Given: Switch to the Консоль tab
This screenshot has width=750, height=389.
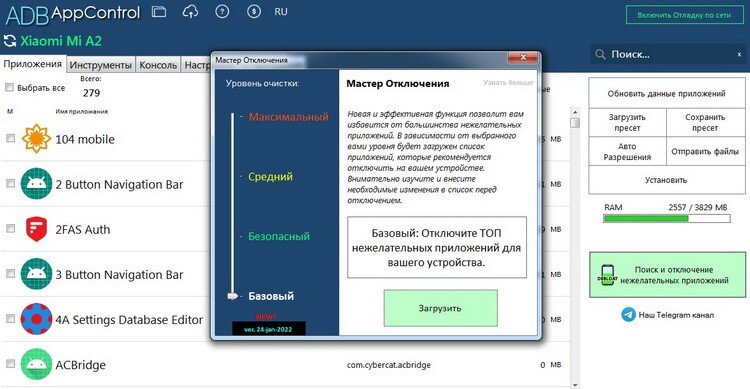Looking at the screenshot, I should tap(158, 65).
